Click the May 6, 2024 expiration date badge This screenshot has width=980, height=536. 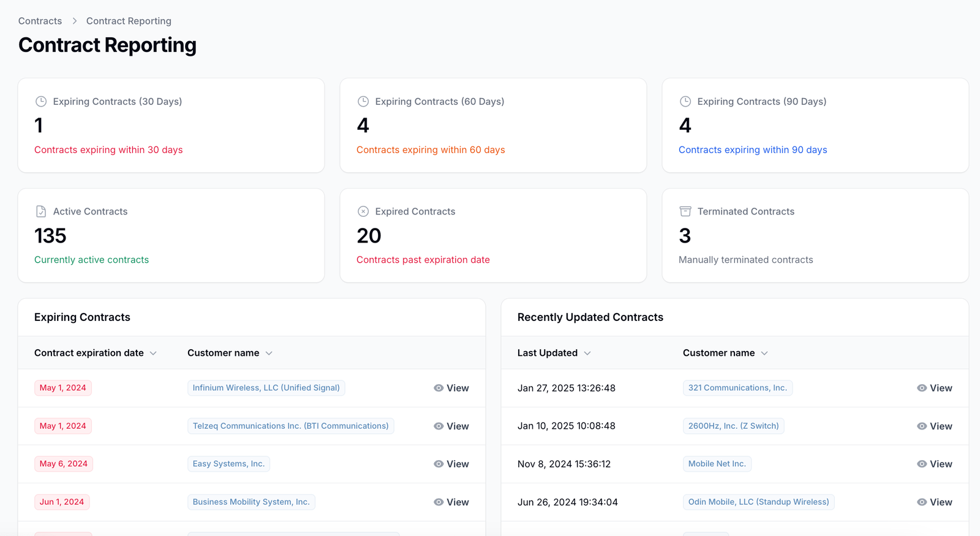(64, 464)
